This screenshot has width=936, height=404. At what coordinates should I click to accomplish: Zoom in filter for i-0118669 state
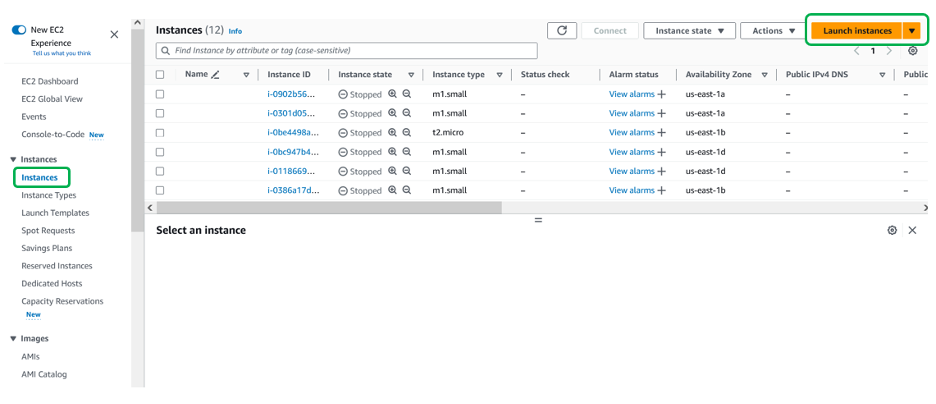pyautogui.click(x=392, y=171)
